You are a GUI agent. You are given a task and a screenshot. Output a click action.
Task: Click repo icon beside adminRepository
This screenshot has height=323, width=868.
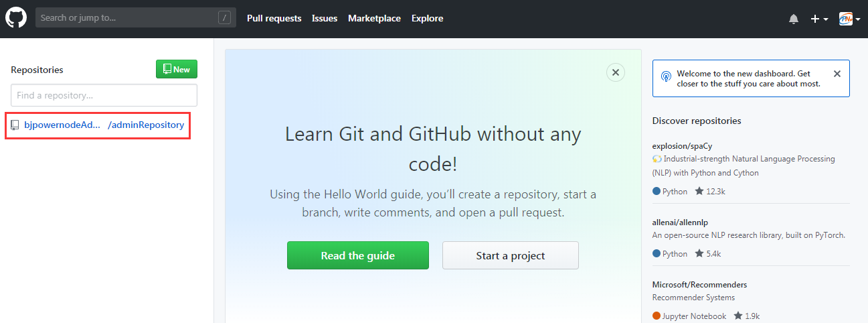click(x=15, y=125)
